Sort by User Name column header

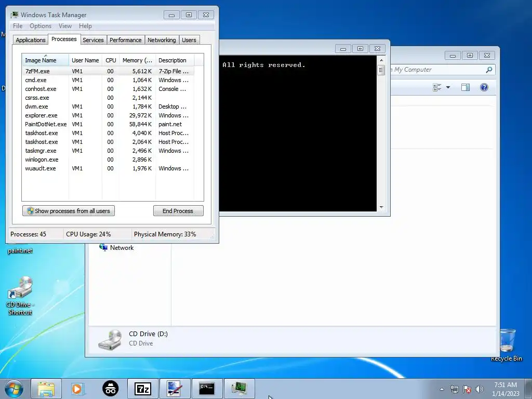[x=85, y=60]
